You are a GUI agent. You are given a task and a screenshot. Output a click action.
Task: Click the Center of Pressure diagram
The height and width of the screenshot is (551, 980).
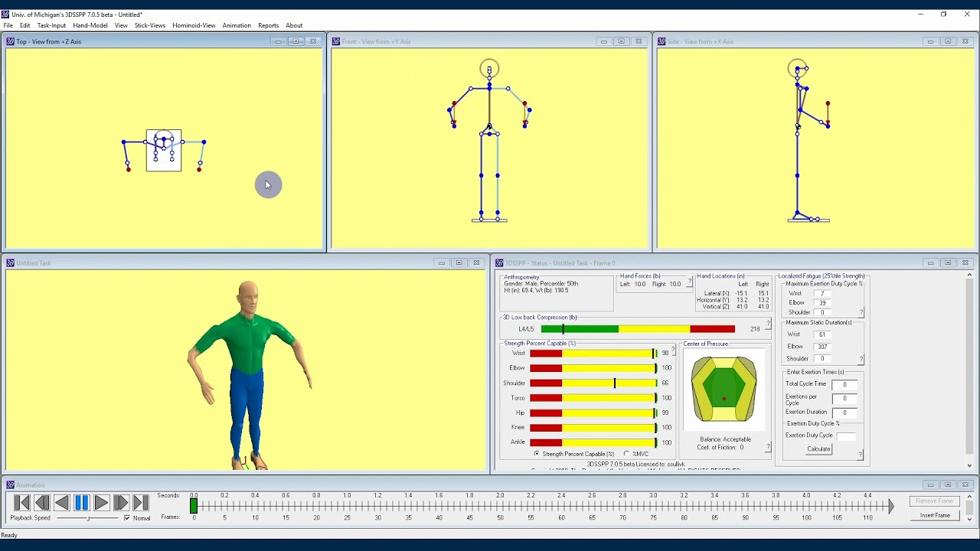click(724, 390)
